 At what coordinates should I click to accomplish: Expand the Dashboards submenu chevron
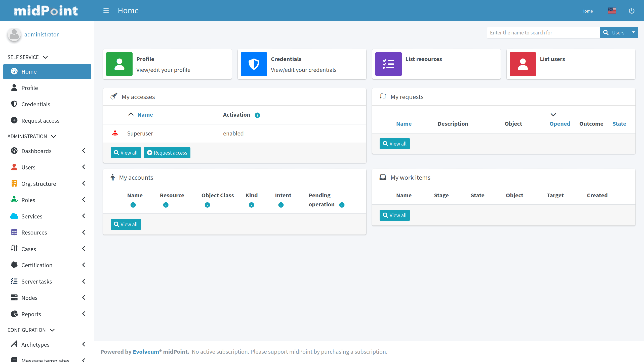pos(84,151)
